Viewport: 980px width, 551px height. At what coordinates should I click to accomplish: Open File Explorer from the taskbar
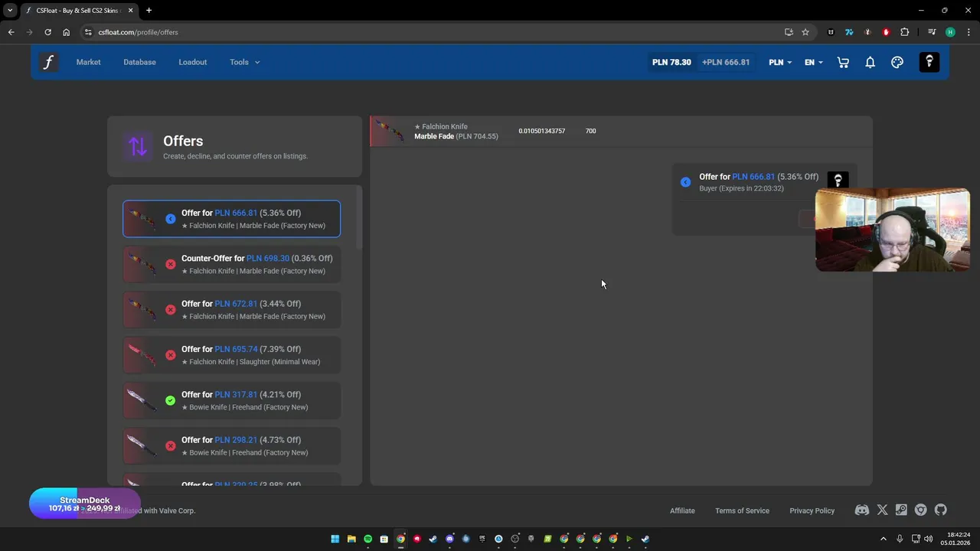(x=351, y=539)
